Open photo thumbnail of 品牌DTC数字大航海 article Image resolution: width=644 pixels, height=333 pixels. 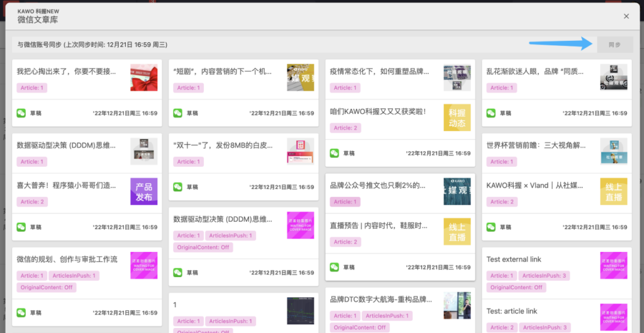(x=457, y=305)
